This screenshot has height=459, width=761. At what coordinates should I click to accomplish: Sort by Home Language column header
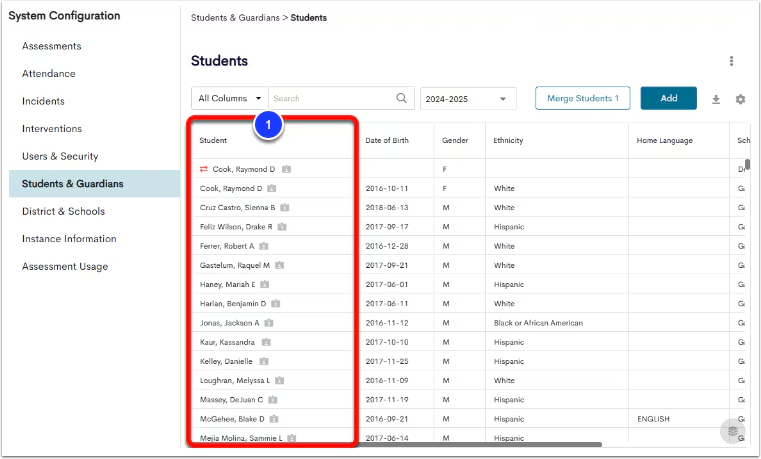(x=664, y=141)
